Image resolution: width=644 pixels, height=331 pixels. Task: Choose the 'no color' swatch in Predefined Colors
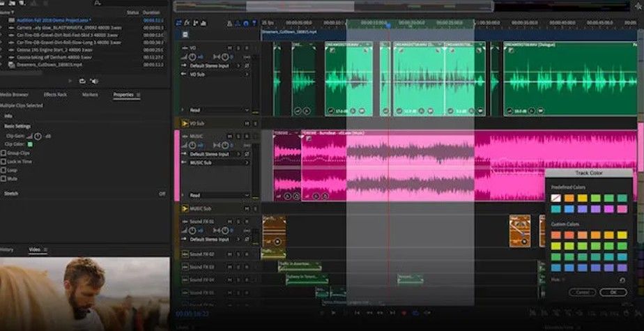pyautogui.click(x=555, y=198)
